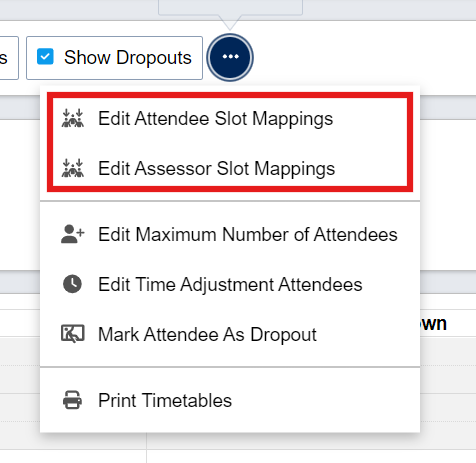Click the partially hidden column header ending in 'wn'

click(x=433, y=323)
